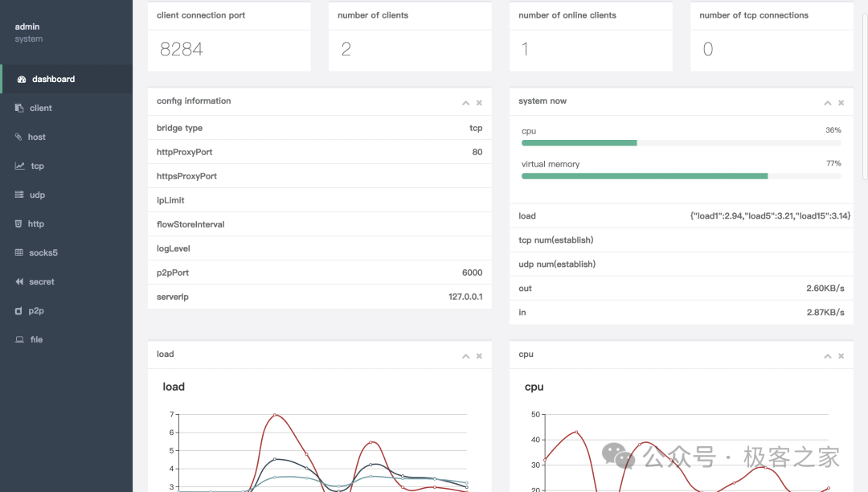Click the tcp chart icon
Image resolution: width=868 pixels, height=492 pixels.
(x=19, y=166)
